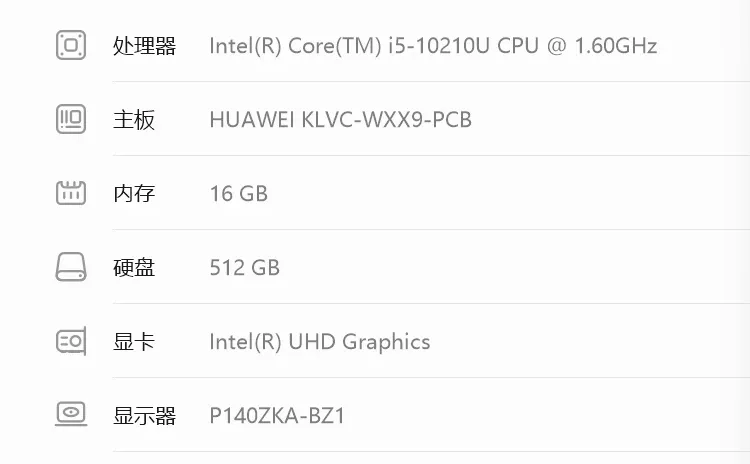Select the 硬盘 label
750x464 pixels.
point(134,268)
